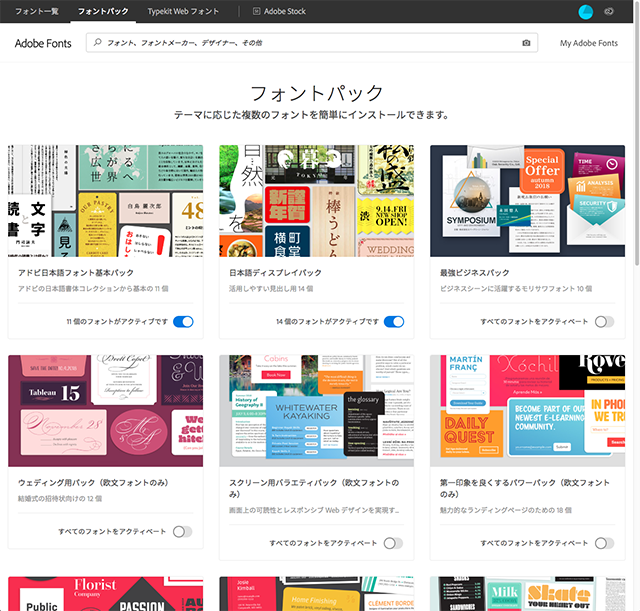Deactivate 日本語ディスプレイパック toggle
The height and width of the screenshot is (611, 640).
click(x=394, y=322)
